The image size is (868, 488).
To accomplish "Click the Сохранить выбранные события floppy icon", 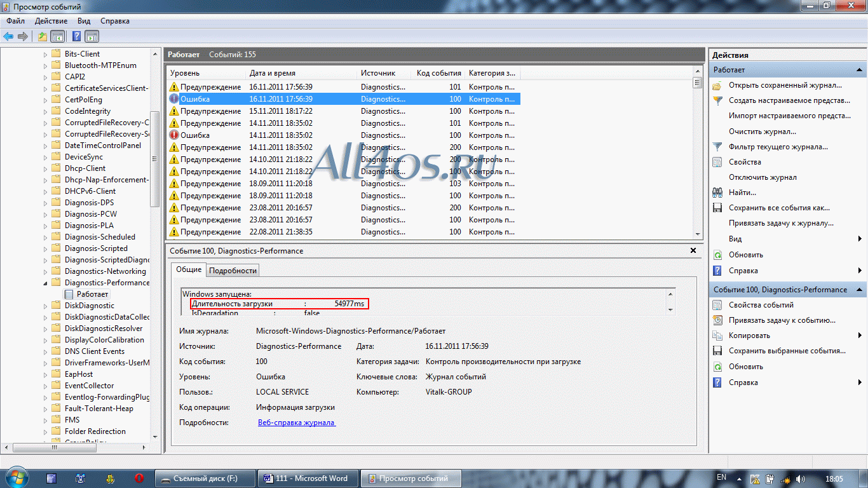I will pos(717,351).
